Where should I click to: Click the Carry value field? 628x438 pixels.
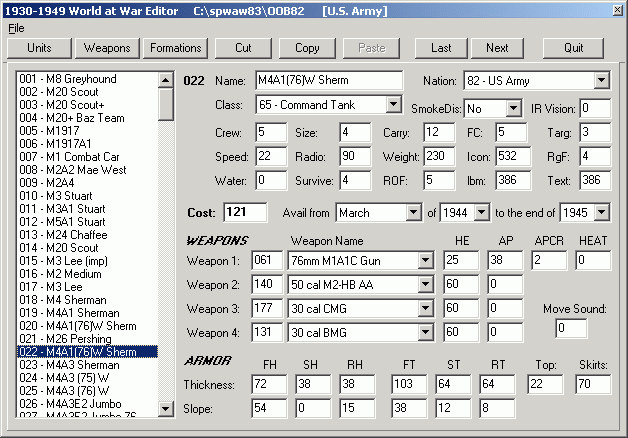pos(439,133)
